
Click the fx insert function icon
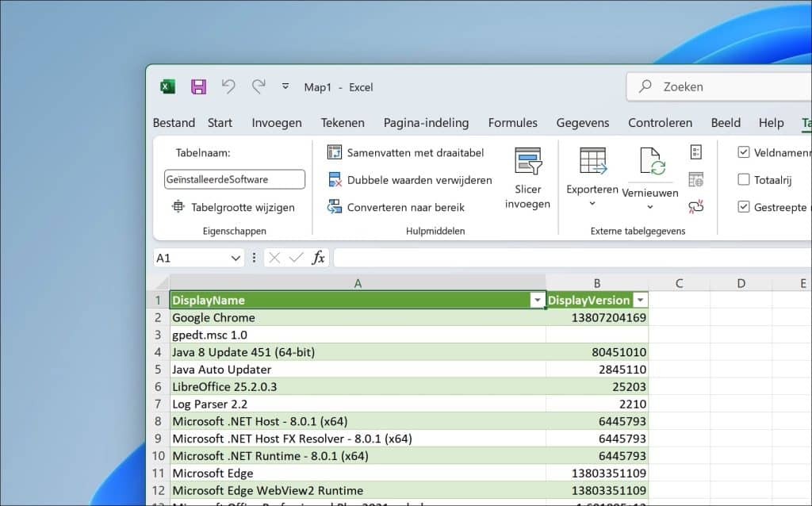pyautogui.click(x=318, y=258)
